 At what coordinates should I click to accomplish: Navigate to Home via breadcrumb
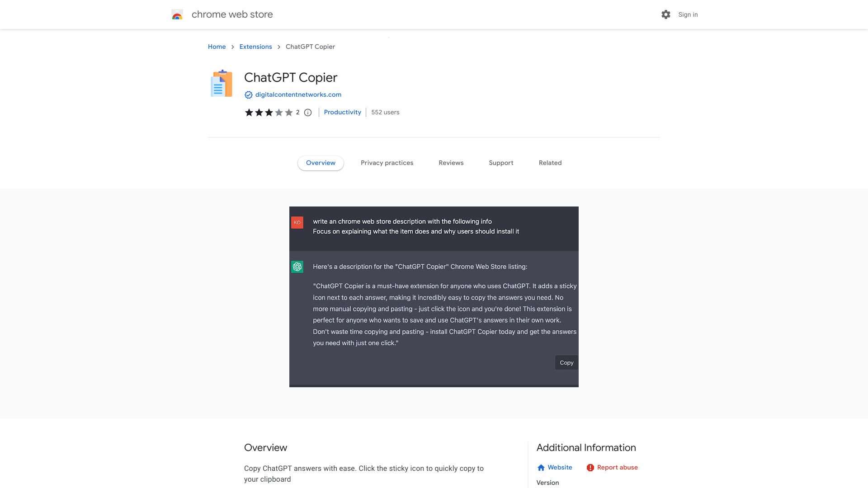[x=217, y=47]
